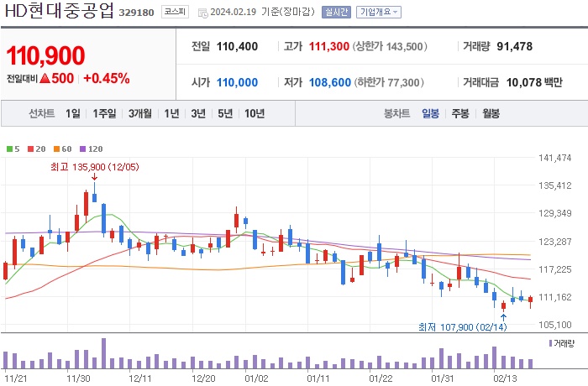
Task: Click the 전일대비 ▲500 change text
Action: click(40, 78)
